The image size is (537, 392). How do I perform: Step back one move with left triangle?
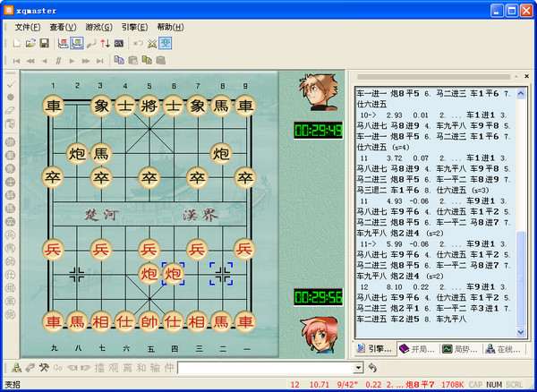[44, 61]
